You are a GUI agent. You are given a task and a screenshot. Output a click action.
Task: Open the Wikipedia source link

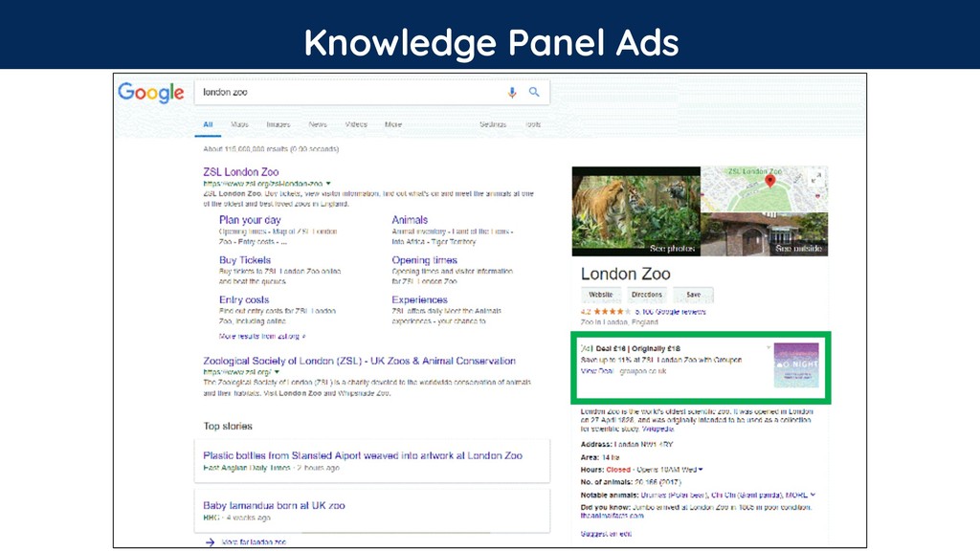tap(657, 430)
